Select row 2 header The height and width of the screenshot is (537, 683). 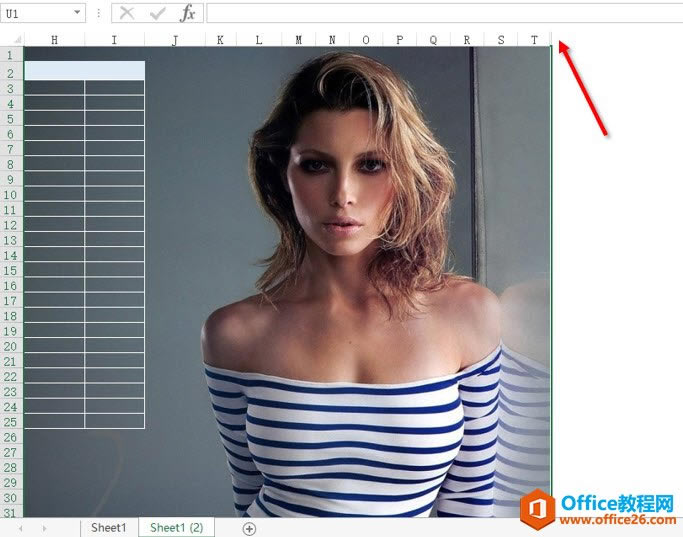click(11, 71)
